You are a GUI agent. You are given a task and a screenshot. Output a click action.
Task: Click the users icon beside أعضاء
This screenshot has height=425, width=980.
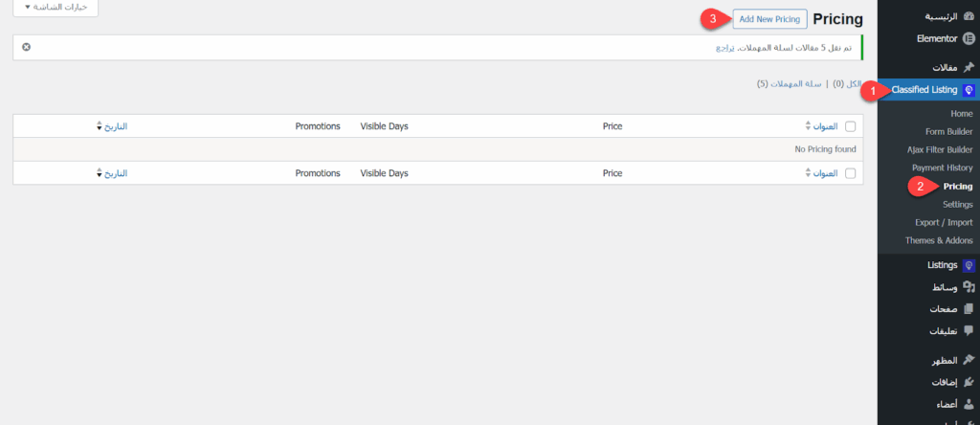point(969,405)
